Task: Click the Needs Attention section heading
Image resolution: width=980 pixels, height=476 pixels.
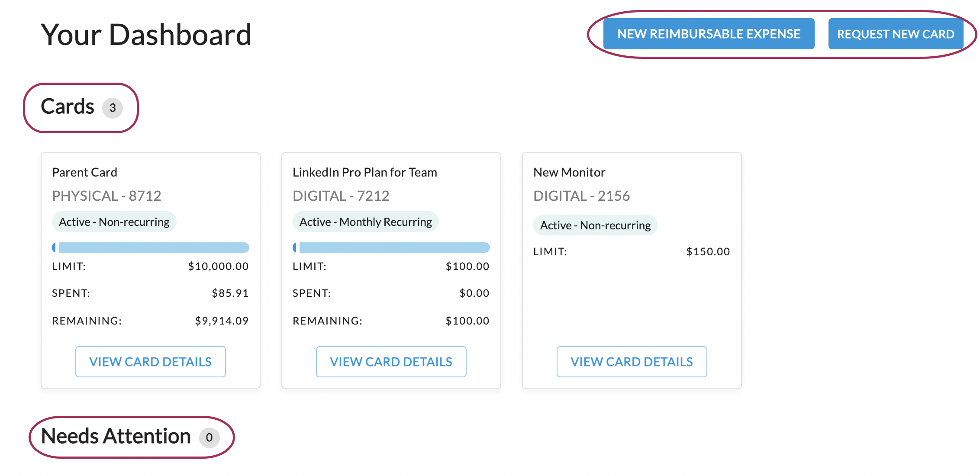Action: tap(116, 436)
